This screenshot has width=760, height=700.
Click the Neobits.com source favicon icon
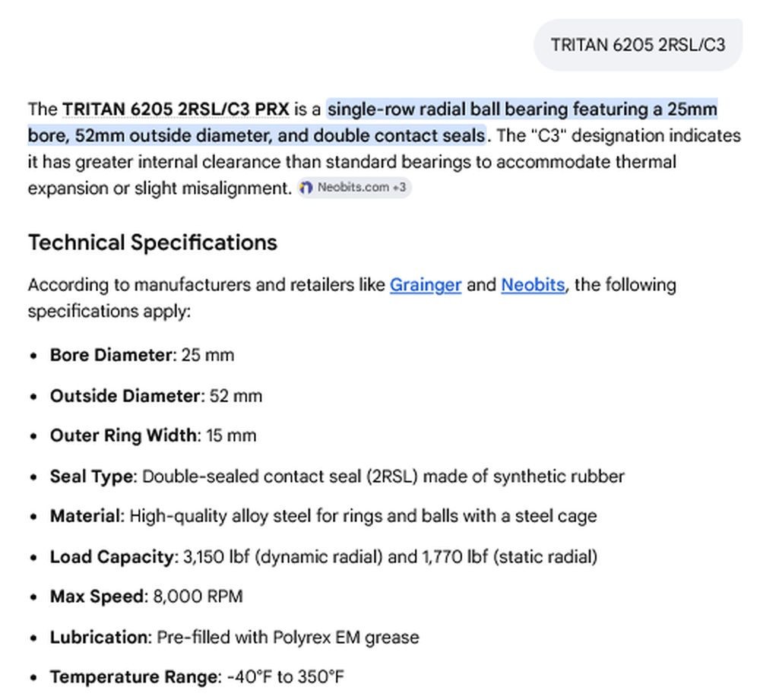tap(306, 188)
